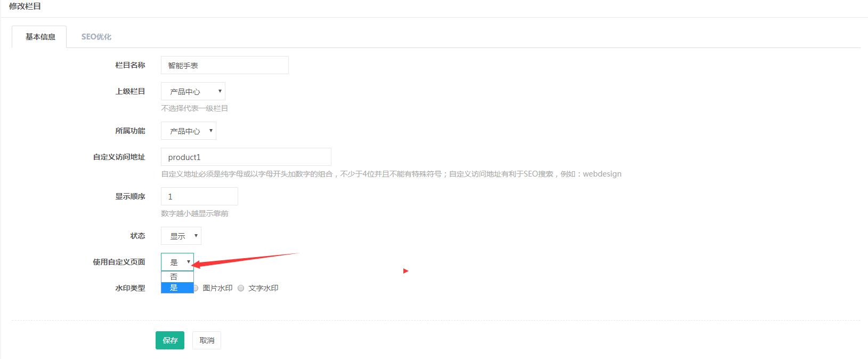Collapse the 使用自定义页面 dropdown
Viewport: 868px width, 359px height.
coord(177,262)
